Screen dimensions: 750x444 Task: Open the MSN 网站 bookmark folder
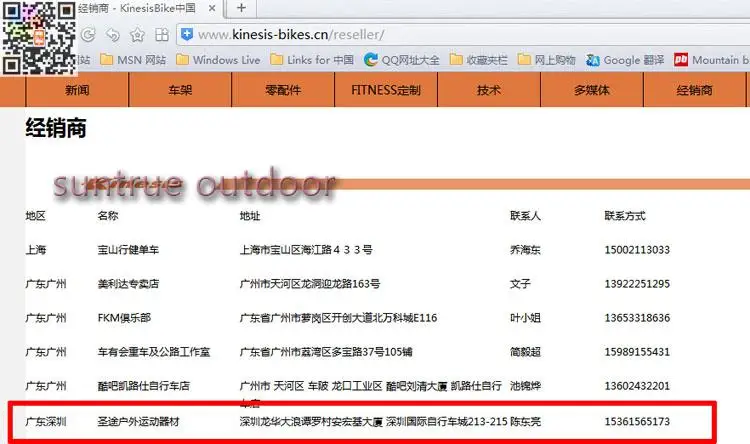coord(133,60)
